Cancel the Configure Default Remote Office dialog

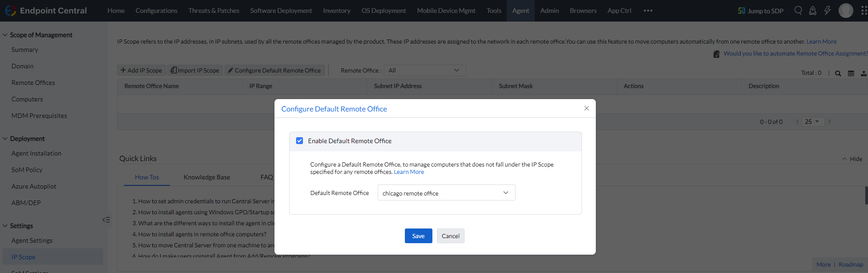(x=451, y=236)
